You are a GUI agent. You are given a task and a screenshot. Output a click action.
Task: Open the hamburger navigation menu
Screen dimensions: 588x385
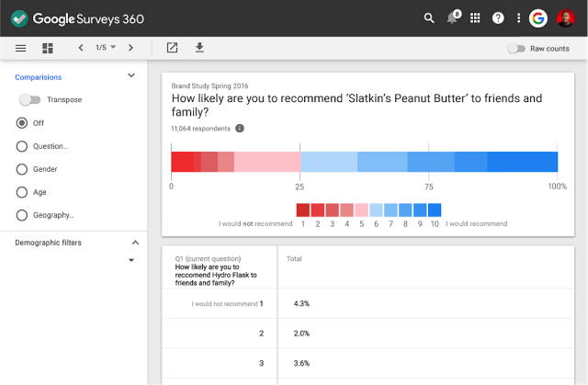20,48
